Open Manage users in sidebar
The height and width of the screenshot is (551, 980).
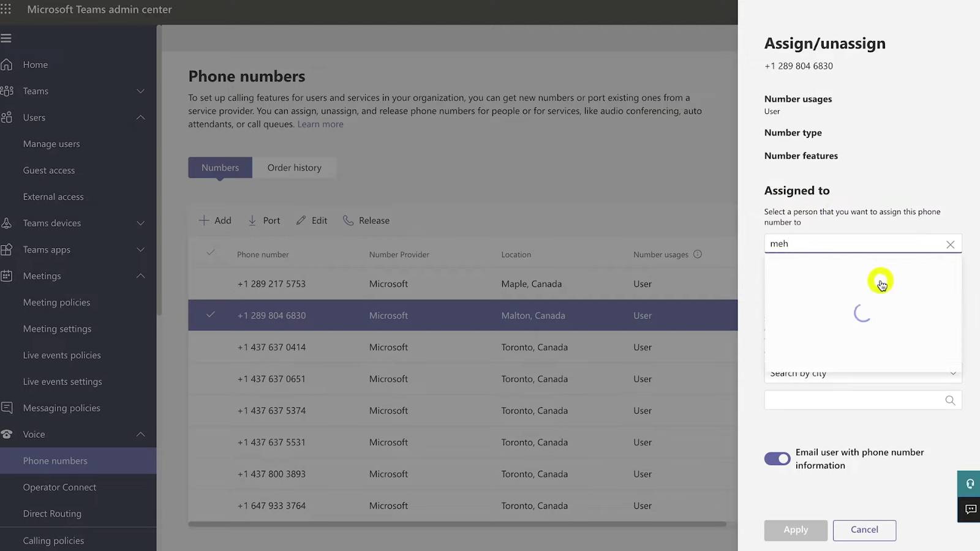[51, 144]
